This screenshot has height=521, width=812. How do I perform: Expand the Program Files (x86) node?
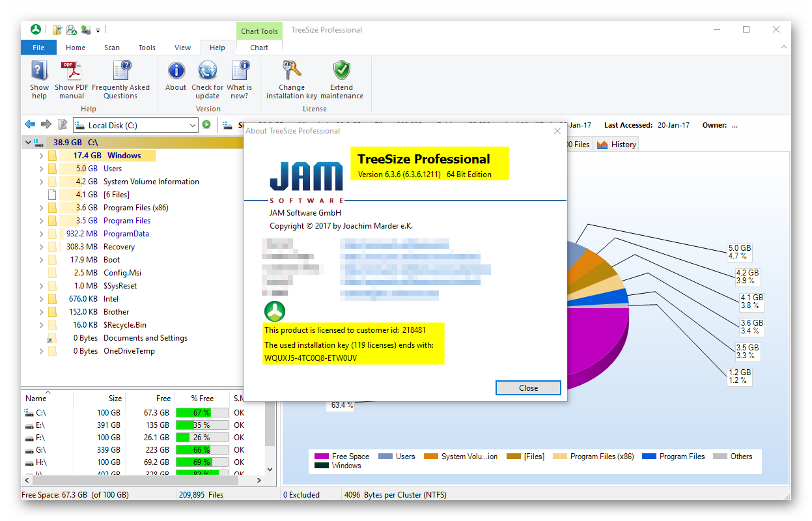pyautogui.click(x=41, y=208)
